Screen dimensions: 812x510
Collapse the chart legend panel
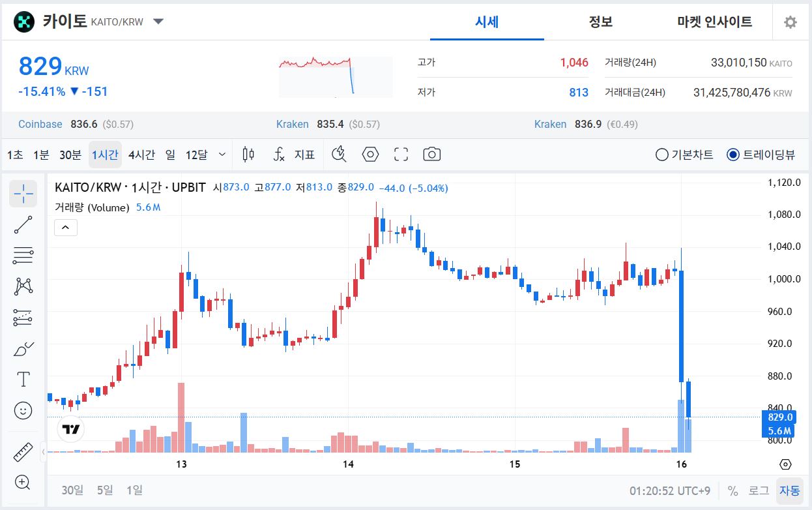pos(65,227)
